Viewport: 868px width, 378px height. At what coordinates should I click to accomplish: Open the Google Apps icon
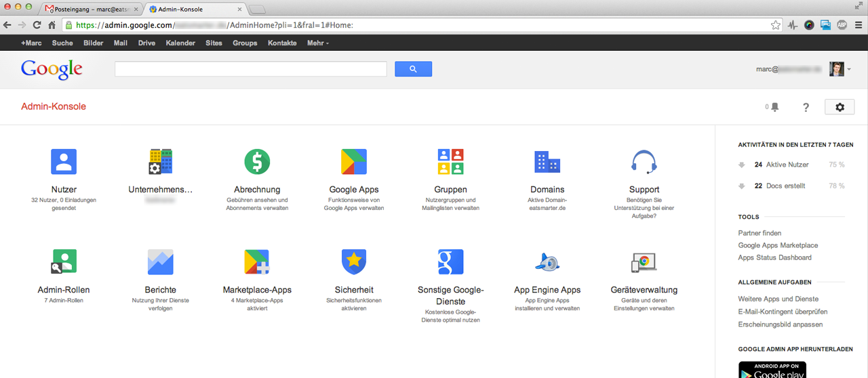click(x=354, y=162)
